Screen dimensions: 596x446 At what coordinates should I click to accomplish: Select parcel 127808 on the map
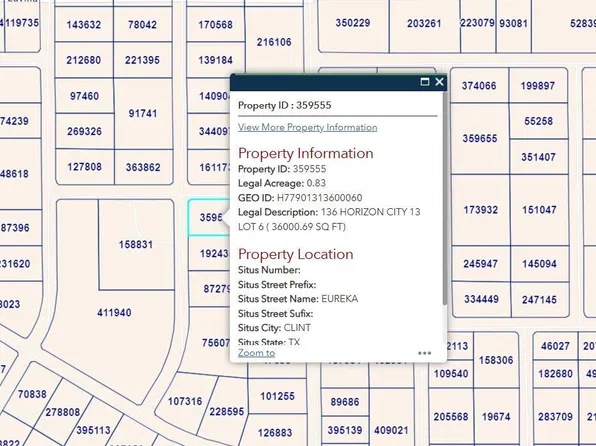(84, 167)
